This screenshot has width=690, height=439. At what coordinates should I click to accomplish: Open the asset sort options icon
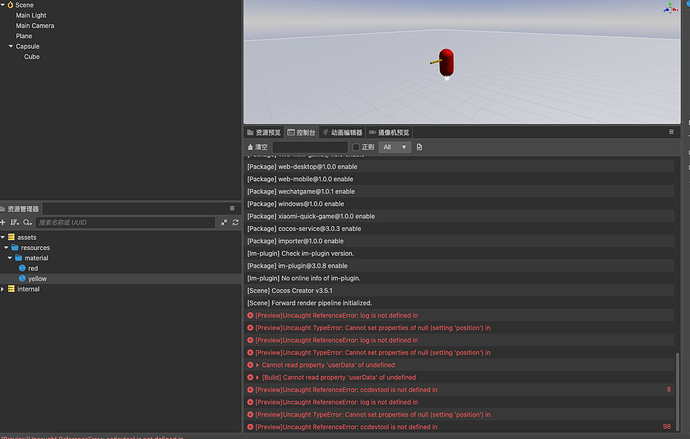pyautogui.click(x=15, y=223)
